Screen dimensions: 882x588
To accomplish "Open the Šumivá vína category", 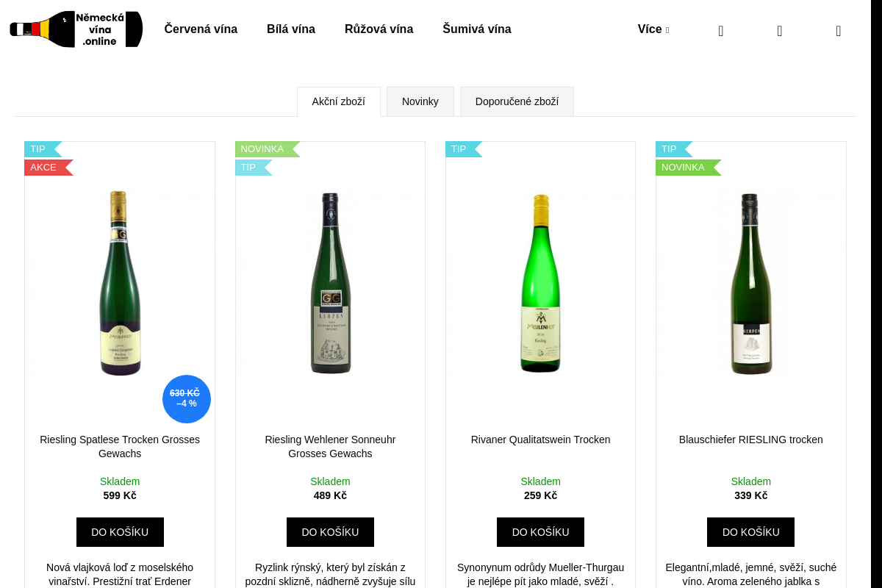I will click(477, 29).
